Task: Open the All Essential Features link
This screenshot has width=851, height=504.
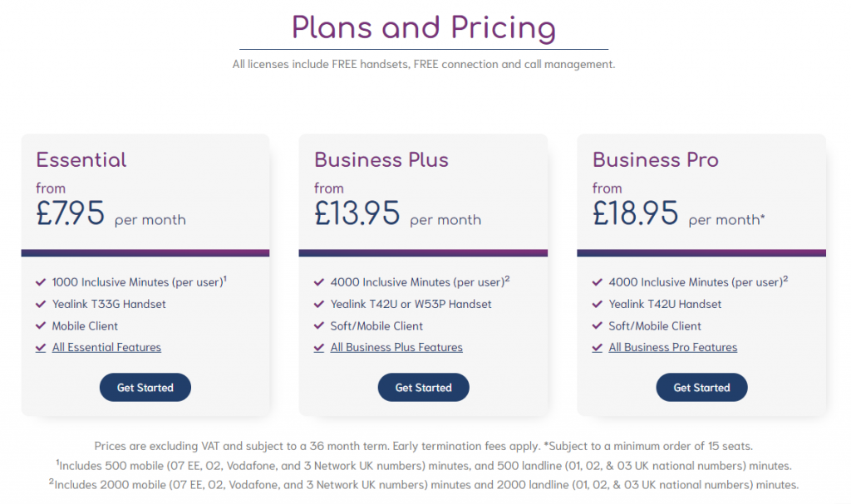Action: point(106,347)
